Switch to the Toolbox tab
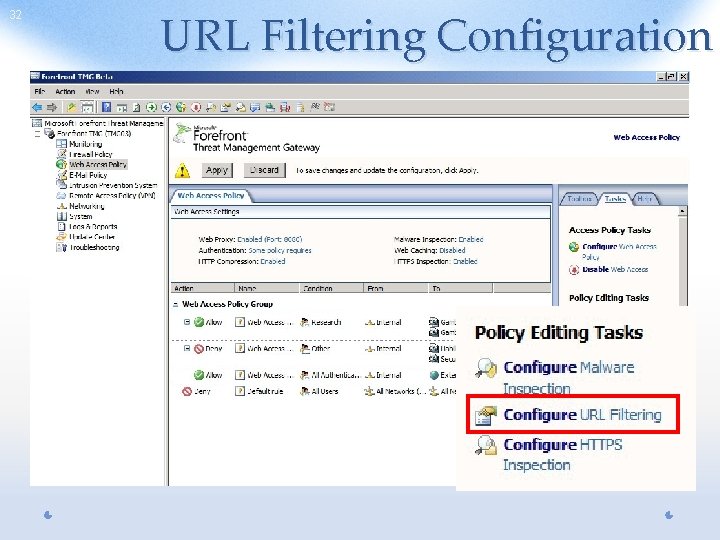The width and height of the screenshot is (720, 540). pos(579,198)
